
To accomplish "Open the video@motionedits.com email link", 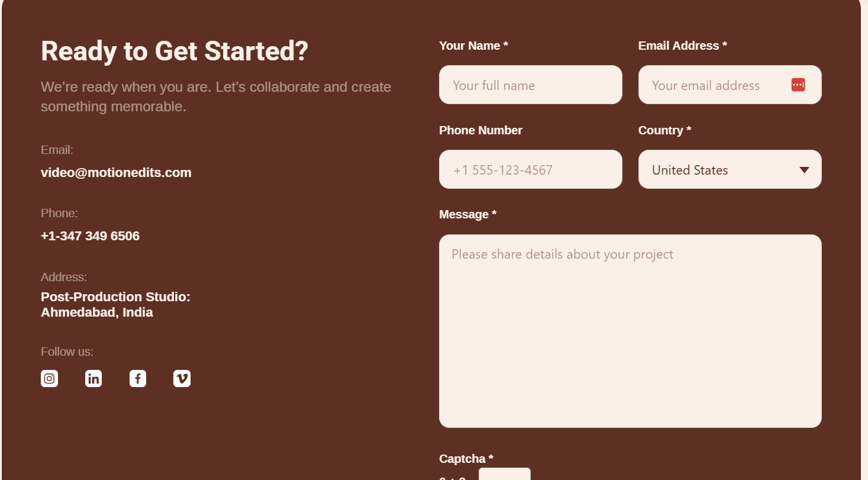I will (x=116, y=173).
